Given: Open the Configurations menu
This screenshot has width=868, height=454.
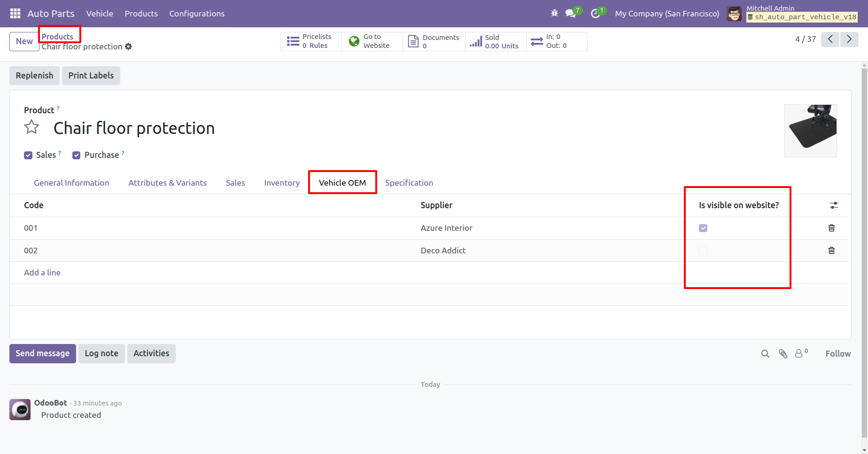Looking at the screenshot, I should (x=197, y=14).
